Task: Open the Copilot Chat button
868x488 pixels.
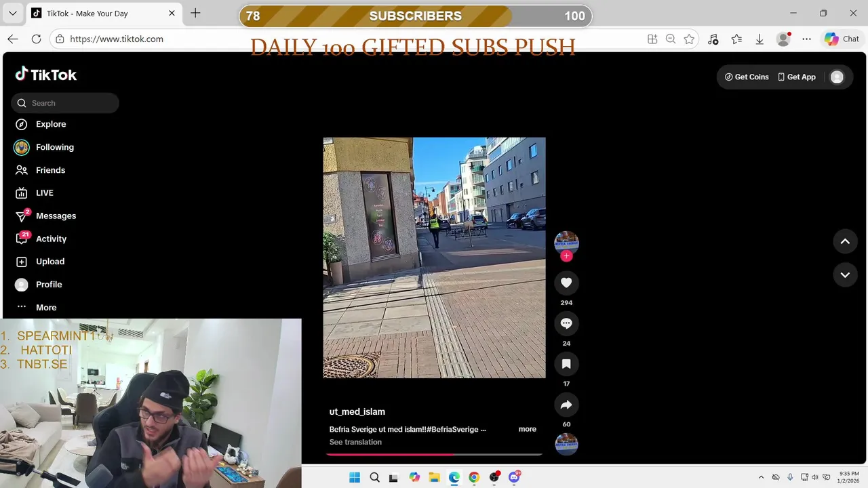Action: [842, 39]
